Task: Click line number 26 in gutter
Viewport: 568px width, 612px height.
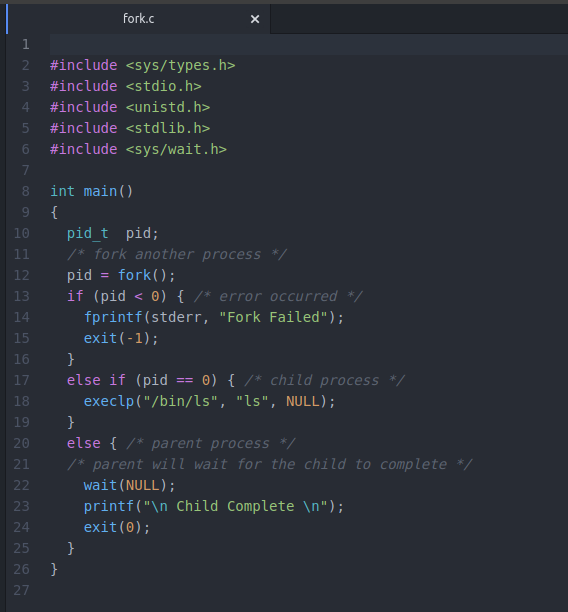Action: point(21,569)
